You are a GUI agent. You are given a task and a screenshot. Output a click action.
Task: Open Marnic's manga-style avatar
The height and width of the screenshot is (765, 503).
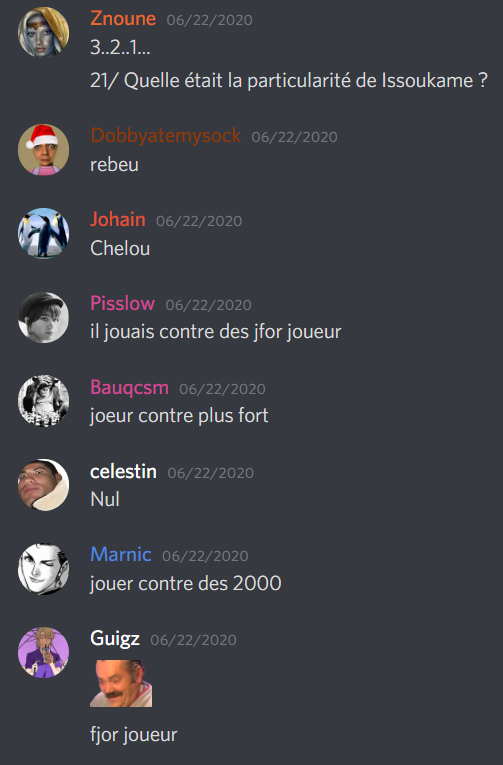click(x=43, y=569)
